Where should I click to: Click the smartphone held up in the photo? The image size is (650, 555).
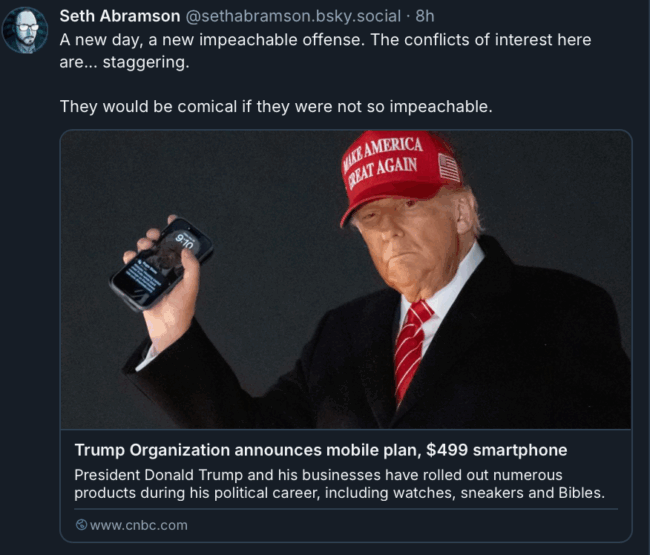[162, 264]
